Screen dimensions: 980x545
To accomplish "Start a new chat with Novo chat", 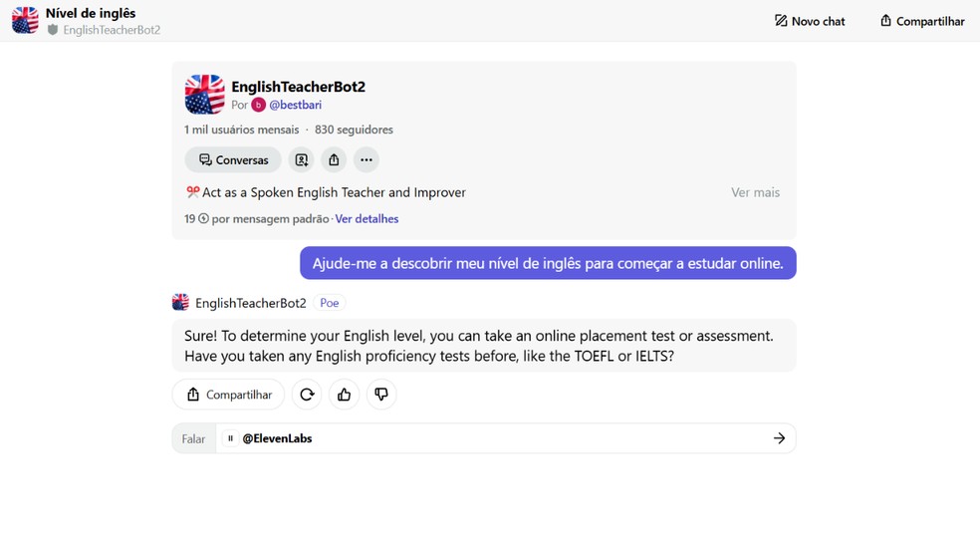I will [x=810, y=21].
